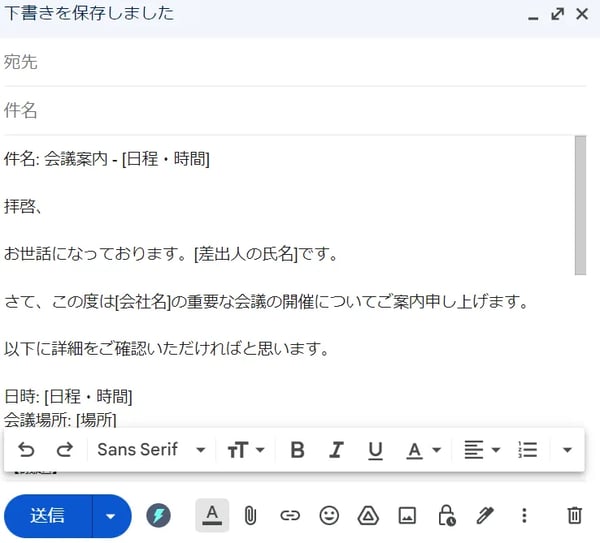Toggle confidential mode lock icon
This screenshot has width=600, height=543.
(447, 515)
